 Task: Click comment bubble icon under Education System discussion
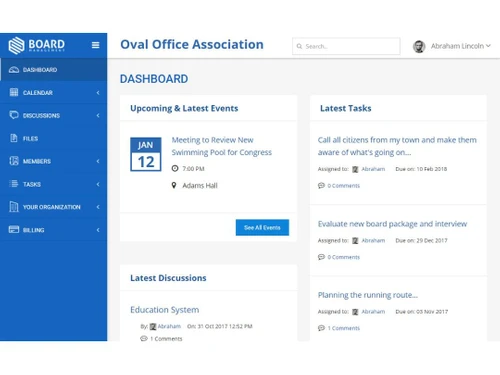point(144,339)
